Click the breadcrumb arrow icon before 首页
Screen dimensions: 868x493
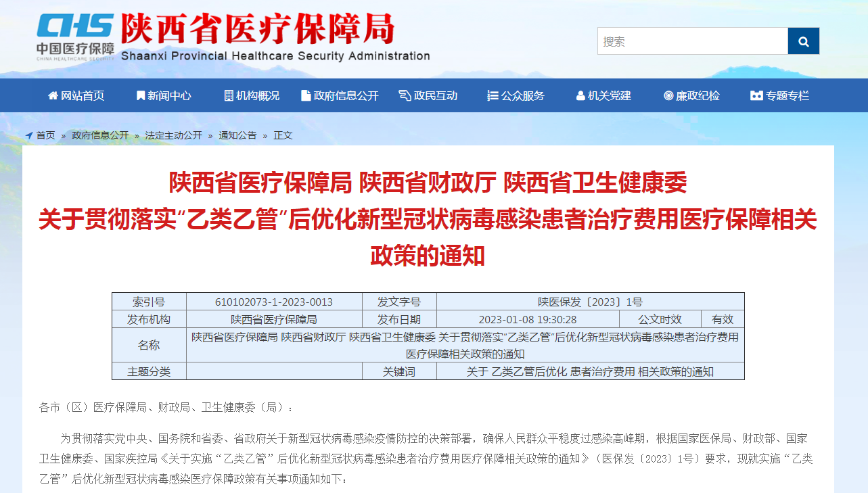pos(29,135)
